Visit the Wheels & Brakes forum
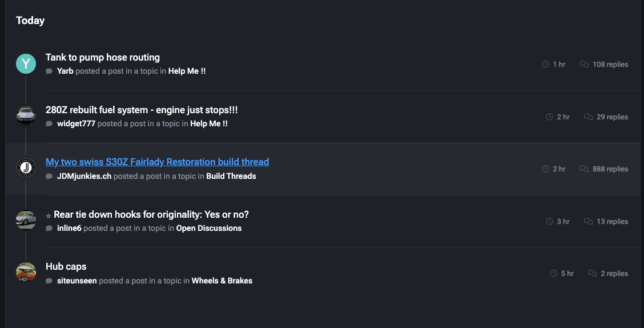 [222, 281]
